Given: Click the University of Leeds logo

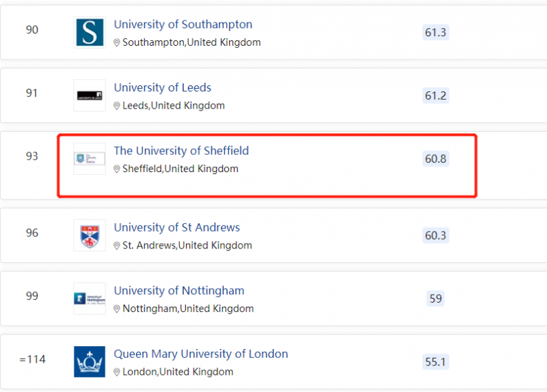Looking at the screenshot, I should pyautogui.click(x=90, y=96).
